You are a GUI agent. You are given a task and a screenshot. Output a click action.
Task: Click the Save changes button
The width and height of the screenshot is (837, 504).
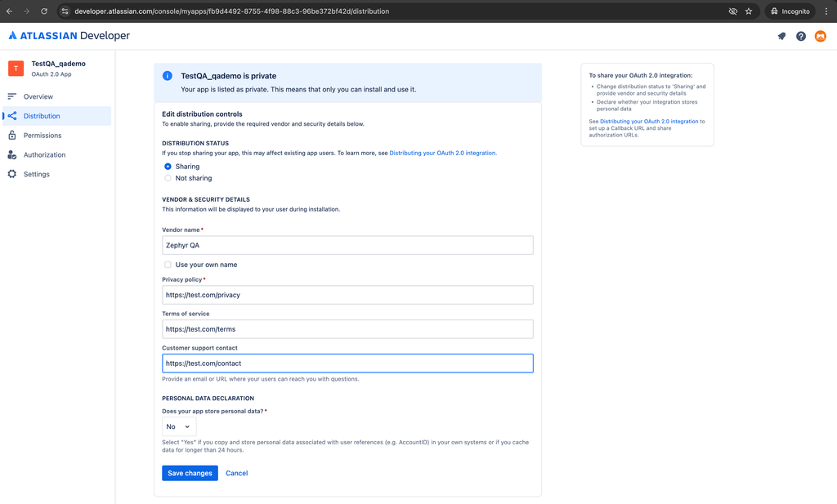[190, 473]
